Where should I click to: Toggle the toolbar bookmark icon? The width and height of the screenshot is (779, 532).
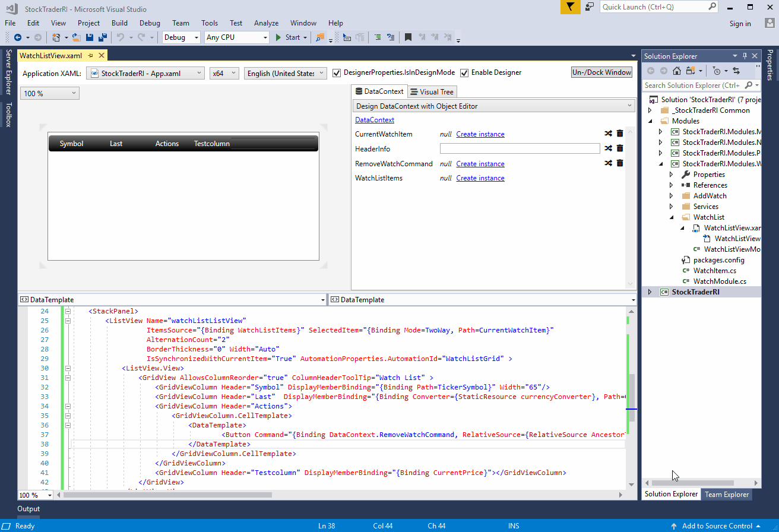[408, 37]
